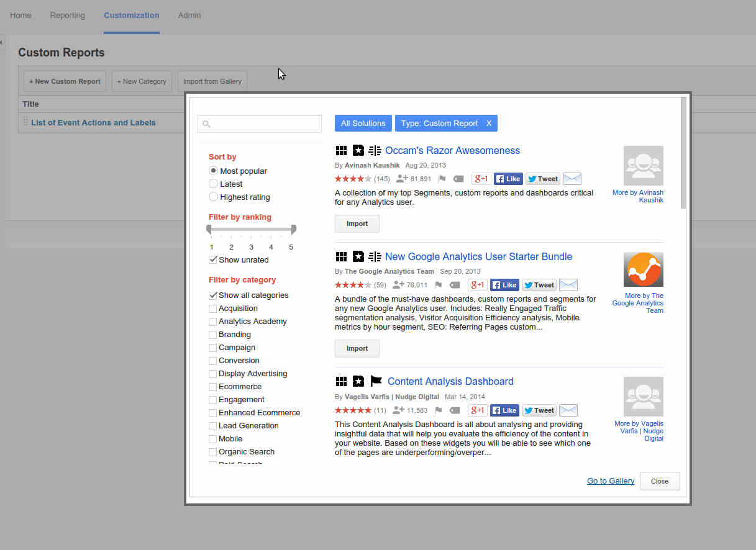Email the Starter Bundle solution
756x550 pixels.
(568, 285)
